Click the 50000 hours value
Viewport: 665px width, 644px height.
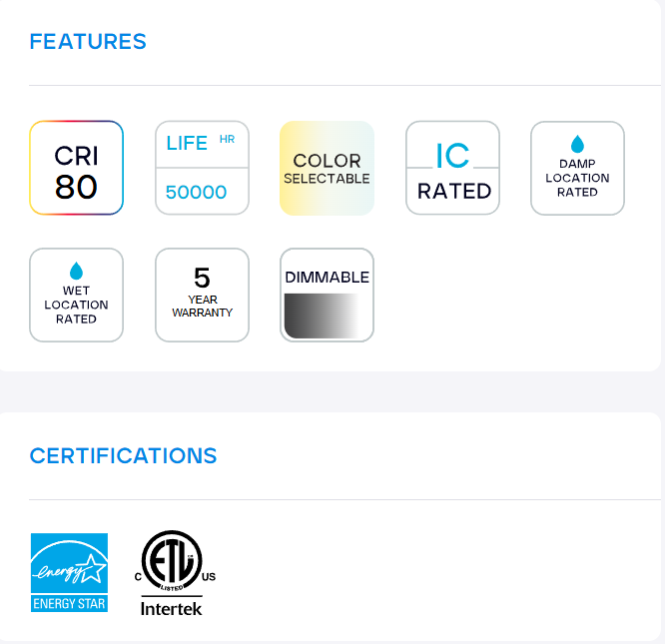point(197,192)
